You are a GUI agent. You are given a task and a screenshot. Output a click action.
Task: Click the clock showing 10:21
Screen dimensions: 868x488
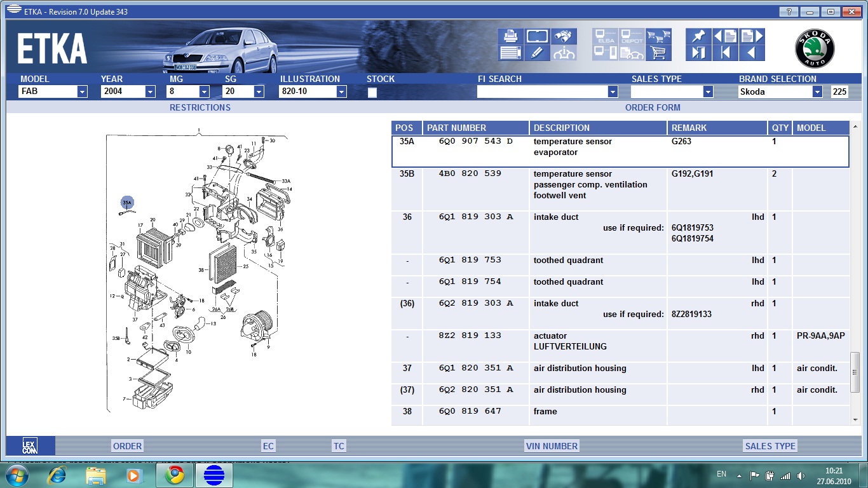pyautogui.click(x=834, y=470)
